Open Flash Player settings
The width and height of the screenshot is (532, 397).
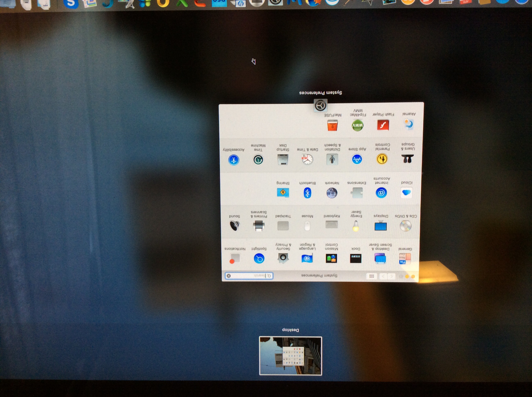pyautogui.click(x=383, y=125)
